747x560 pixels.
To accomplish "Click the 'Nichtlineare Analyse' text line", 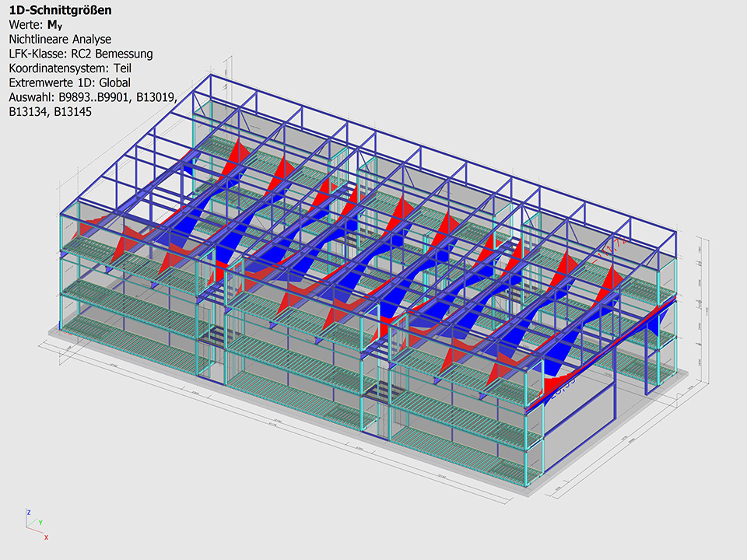I will [60, 39].
